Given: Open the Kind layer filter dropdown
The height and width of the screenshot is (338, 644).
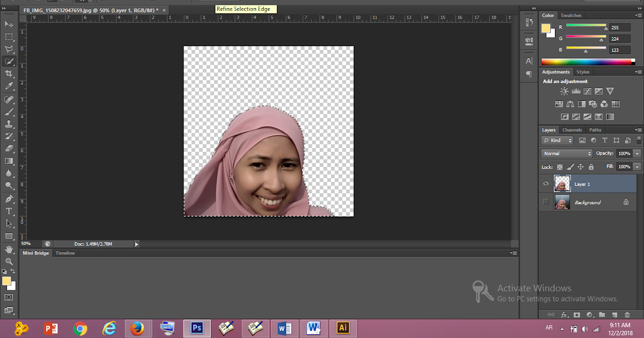Looking at the screenshot, I should tap(557, 140).
